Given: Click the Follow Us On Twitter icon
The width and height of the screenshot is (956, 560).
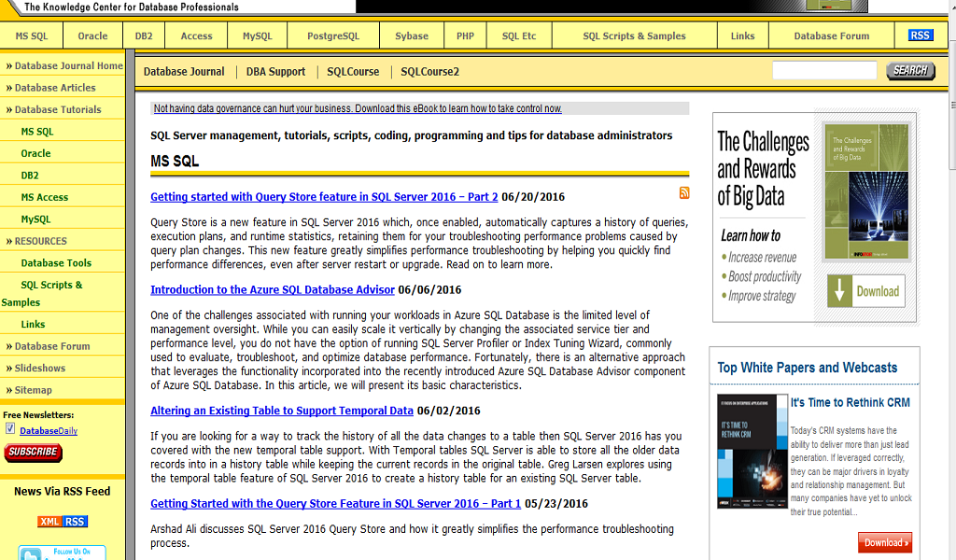Looking at the screenshot, I should (63, 553).
